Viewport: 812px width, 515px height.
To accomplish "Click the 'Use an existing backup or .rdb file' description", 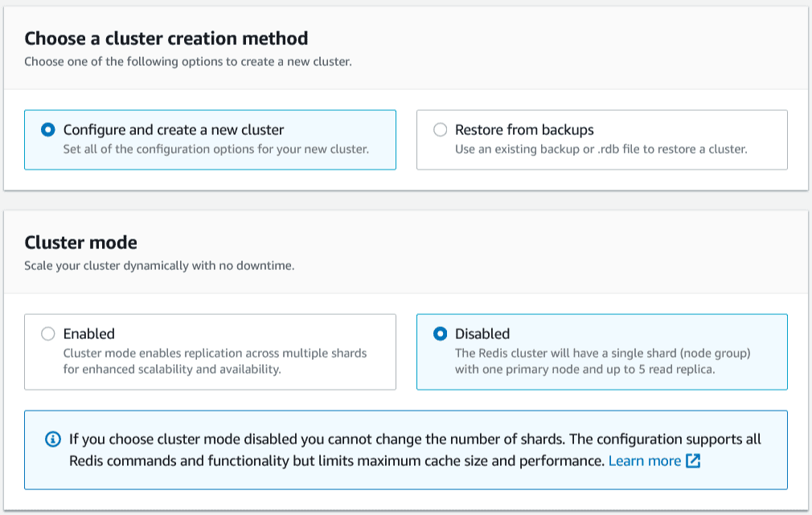I will [x=601, y=149].
